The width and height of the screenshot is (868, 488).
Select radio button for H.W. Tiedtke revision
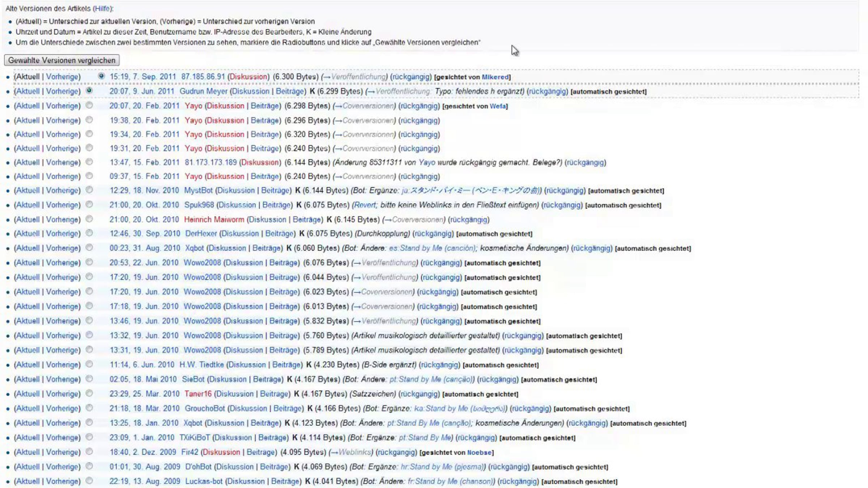coord(89,364)
